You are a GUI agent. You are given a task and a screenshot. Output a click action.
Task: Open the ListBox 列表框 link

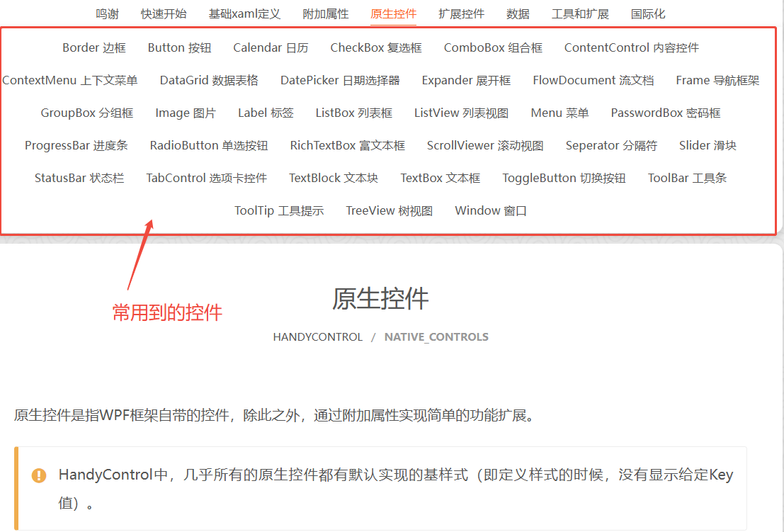pos(353,113)
